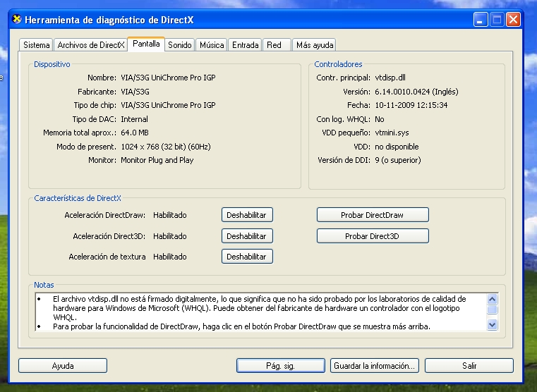Screen dimensions: 537x392
Task: Switch to the Sistema tab
Action: pyautogui.click(x=36, y=45)
